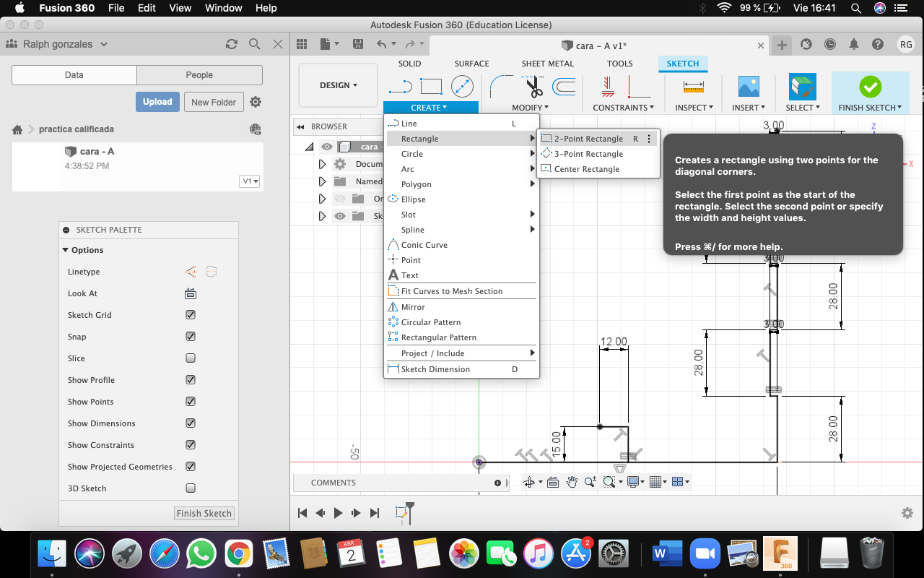
Task: Open the DESIGN workspace dropdown
Action: (339, 85)
